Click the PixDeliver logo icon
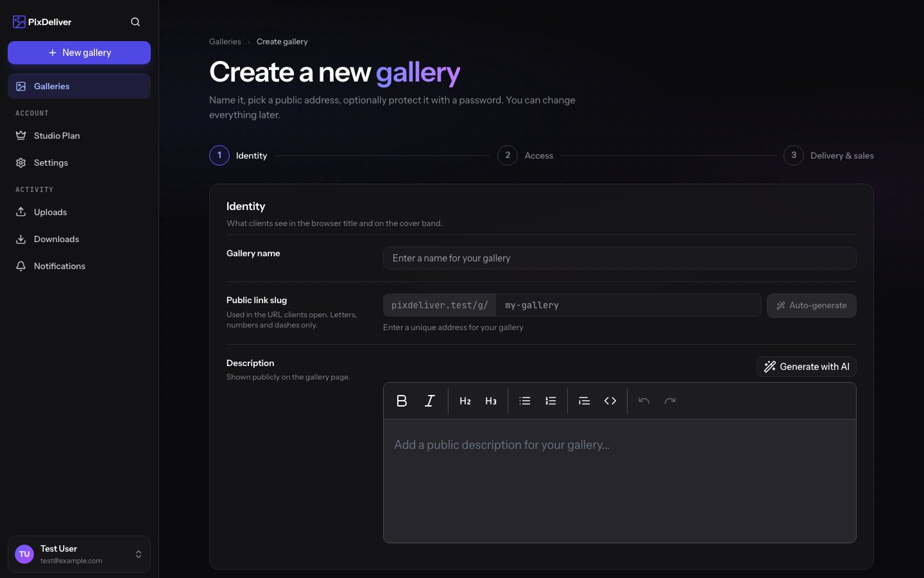The height and width of the screenshot is (578, 924). (x=19, y=22)
